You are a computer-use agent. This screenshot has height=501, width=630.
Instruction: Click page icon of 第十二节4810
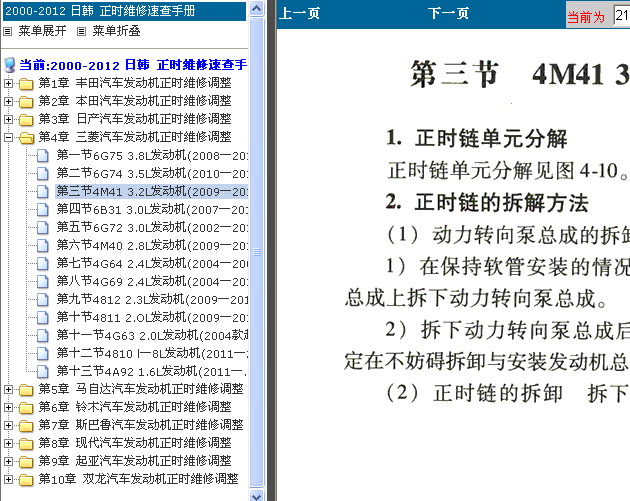(x=43, y=354)
